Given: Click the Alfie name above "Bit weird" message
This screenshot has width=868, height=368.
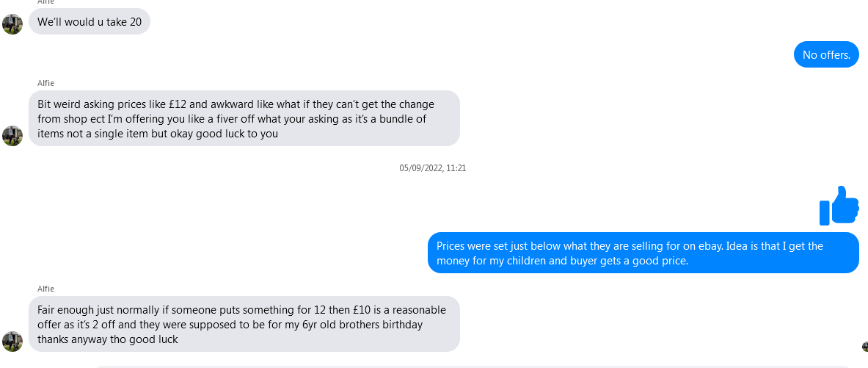Looking at the screenshot, I should tap(45, 83).
